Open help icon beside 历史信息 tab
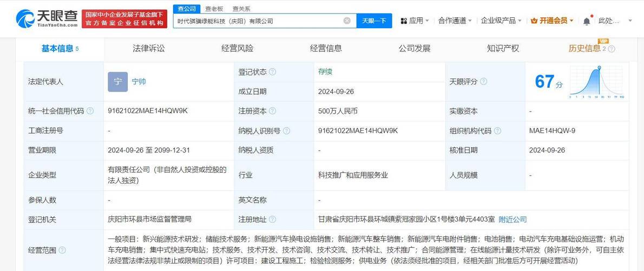 611,49
